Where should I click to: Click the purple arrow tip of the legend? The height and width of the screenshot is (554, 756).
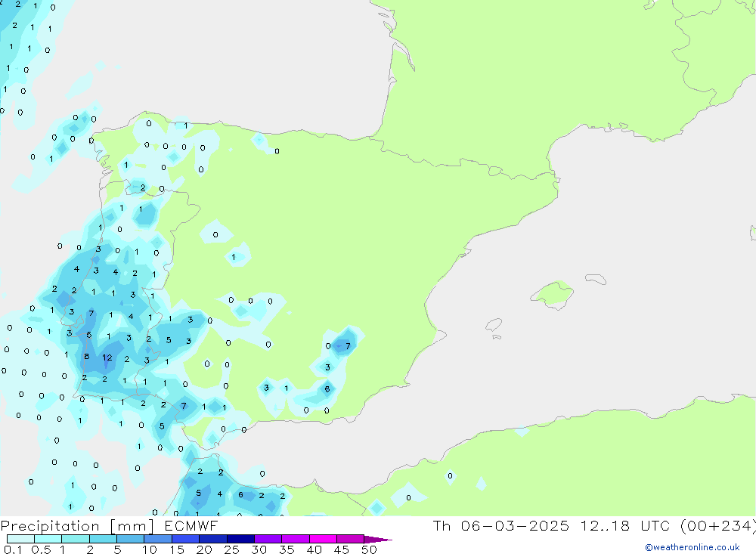[378, 540]
